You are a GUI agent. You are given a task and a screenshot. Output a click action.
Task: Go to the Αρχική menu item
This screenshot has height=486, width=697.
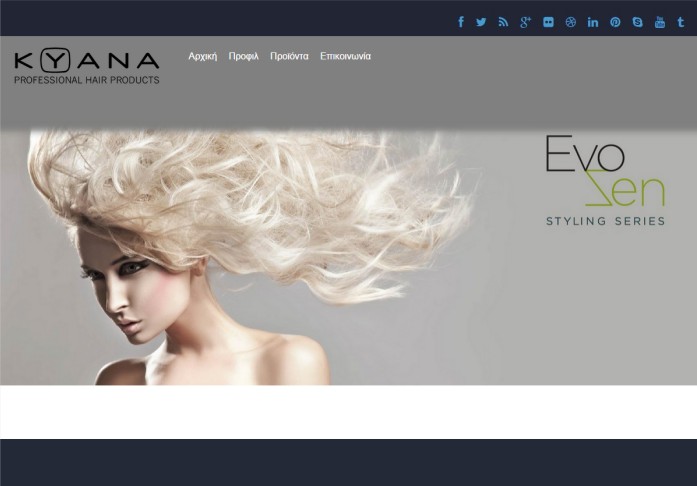click(203, 56)
